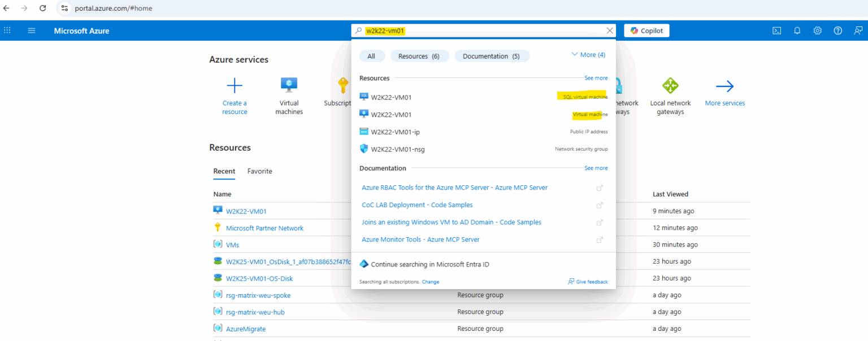Clear the search box with the X

point(609,30)
